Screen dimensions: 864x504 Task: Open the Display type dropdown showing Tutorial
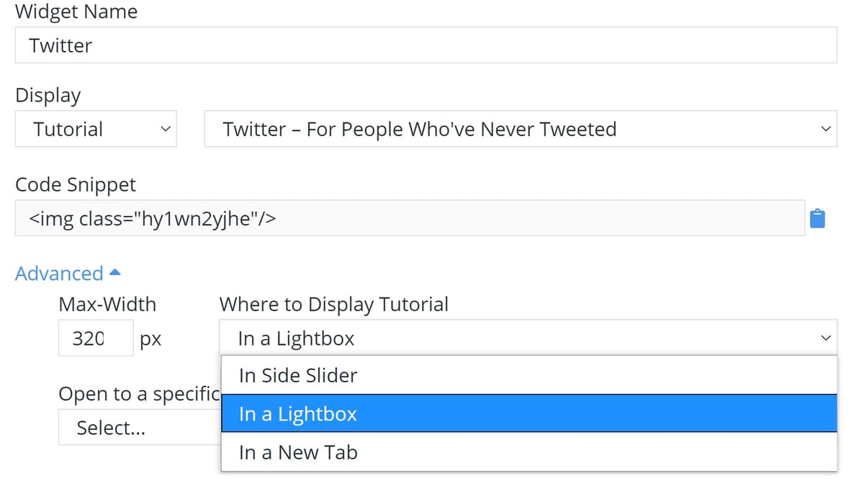point(96,129)
